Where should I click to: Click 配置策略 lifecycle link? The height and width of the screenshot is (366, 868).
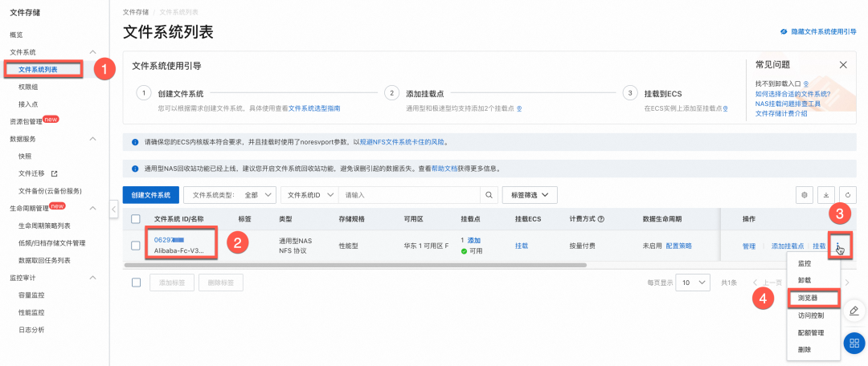pyautogui.click(x=678, y=246)
